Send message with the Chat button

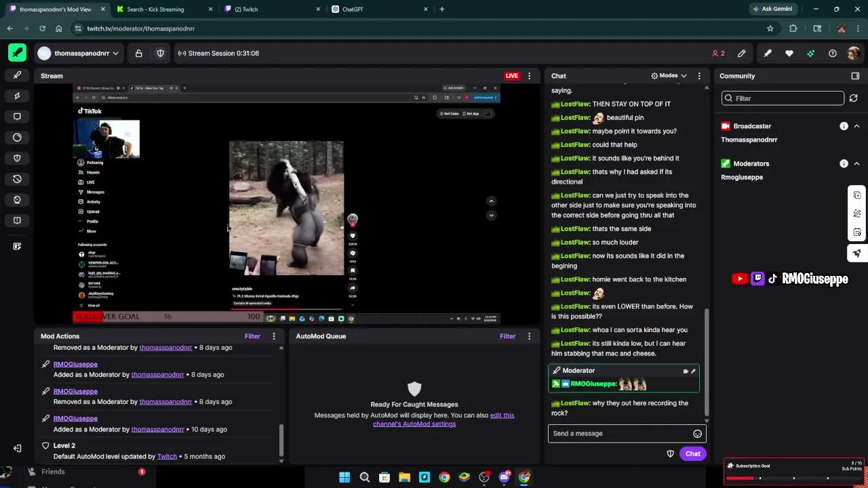point(692,453)
